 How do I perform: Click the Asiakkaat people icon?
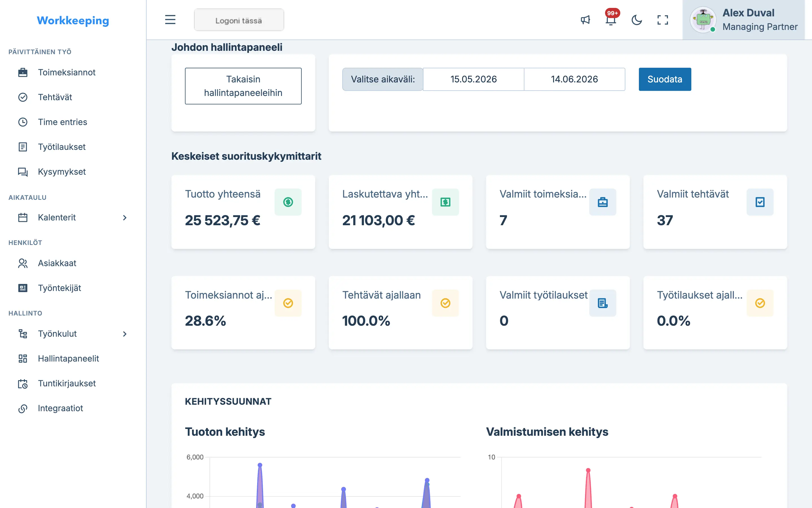pyautogui.click(x=23, y=263)
